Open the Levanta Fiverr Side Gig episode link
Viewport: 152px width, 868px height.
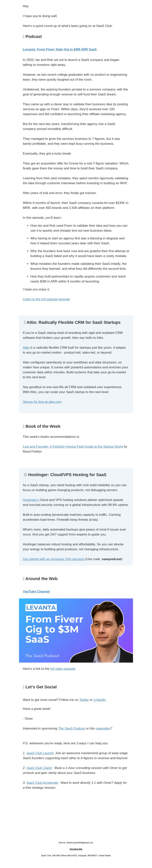click(x=60, y=49)
